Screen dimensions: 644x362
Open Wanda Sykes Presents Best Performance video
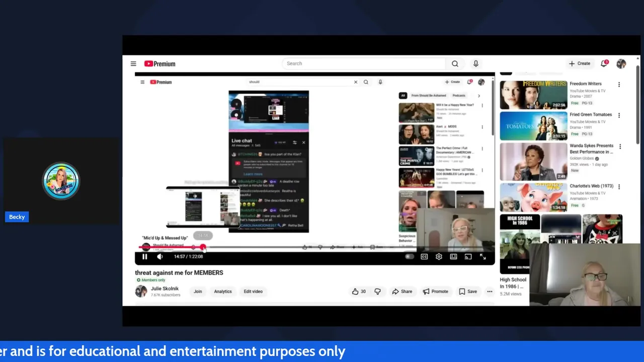click(533, 161)
